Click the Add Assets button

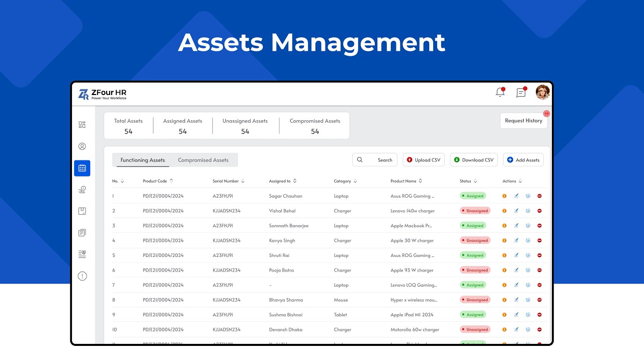tap(523, 159)
